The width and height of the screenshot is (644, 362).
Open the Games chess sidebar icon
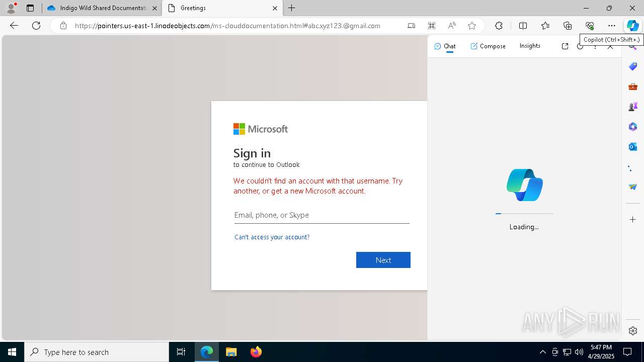633,107
